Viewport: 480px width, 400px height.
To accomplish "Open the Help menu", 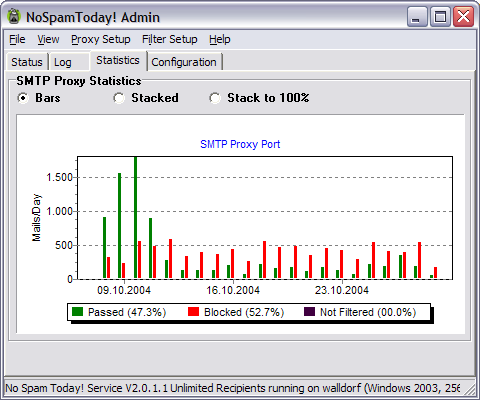I will coord(220,39).
